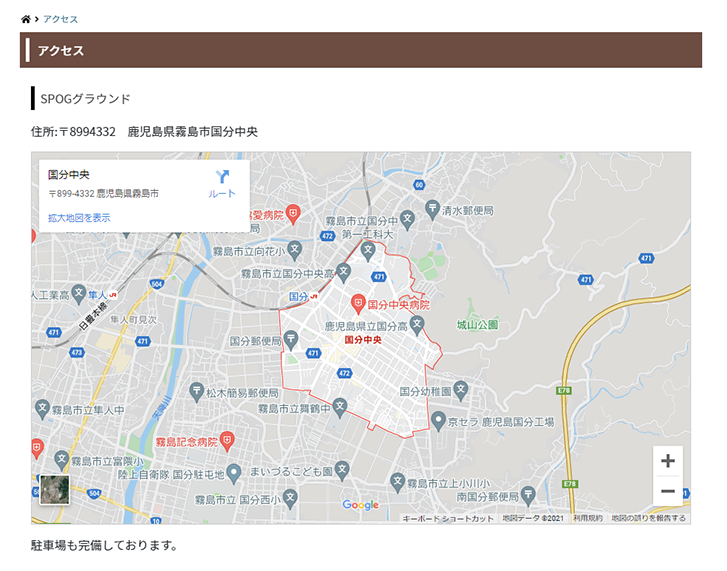The image size is (727, 571).
Task: Click the 霧島市立向花小 school marker
Action: 294,250
